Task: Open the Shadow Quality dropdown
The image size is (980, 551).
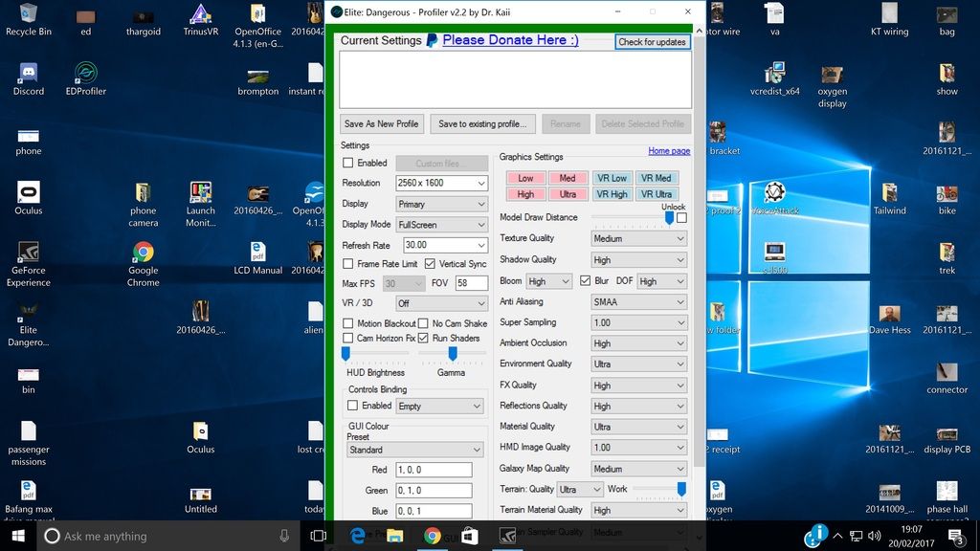Action: (638, 259)
